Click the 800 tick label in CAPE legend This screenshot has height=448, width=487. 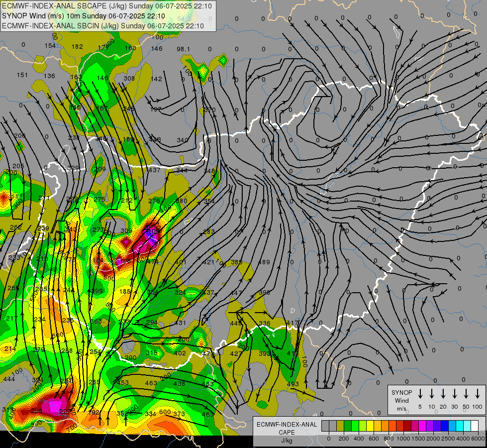389,439
